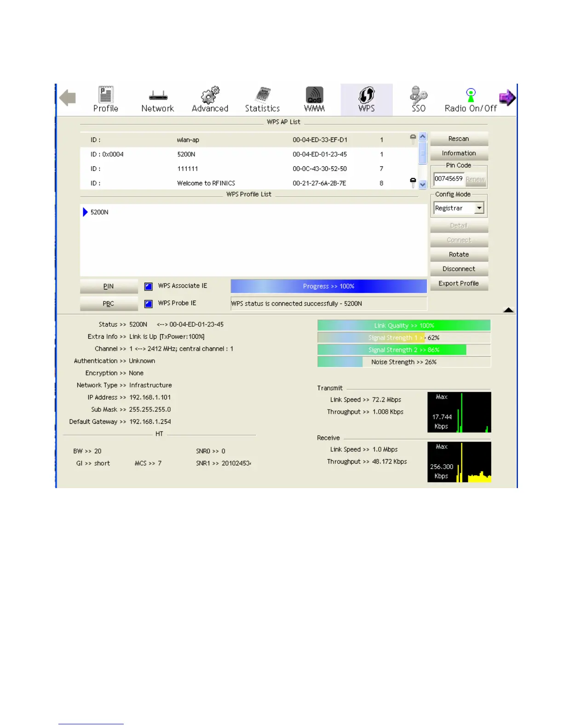Click Network Type Infrastructure value

tap(150, 385)
